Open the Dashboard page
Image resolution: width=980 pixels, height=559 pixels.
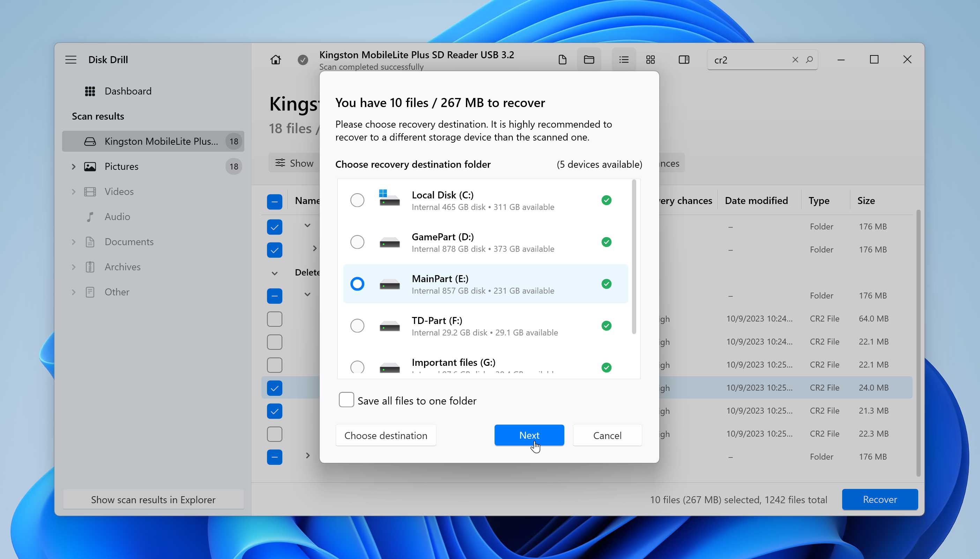pyautogui.click(x=128, y=91)
